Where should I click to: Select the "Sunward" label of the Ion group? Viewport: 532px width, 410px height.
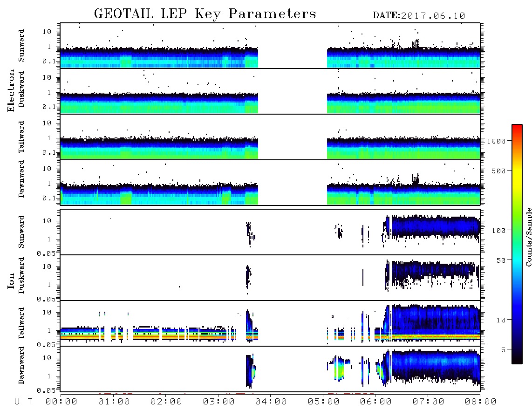click(x=21, y=232)
